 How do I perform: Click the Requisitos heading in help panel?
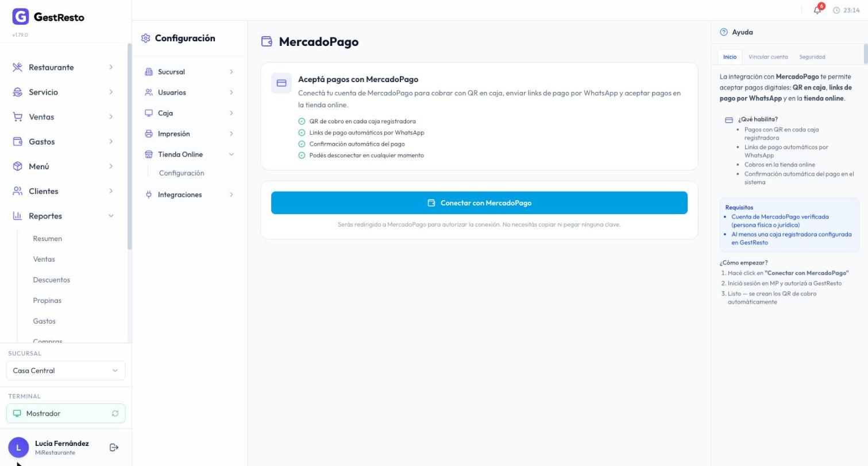tap(739, 208)
